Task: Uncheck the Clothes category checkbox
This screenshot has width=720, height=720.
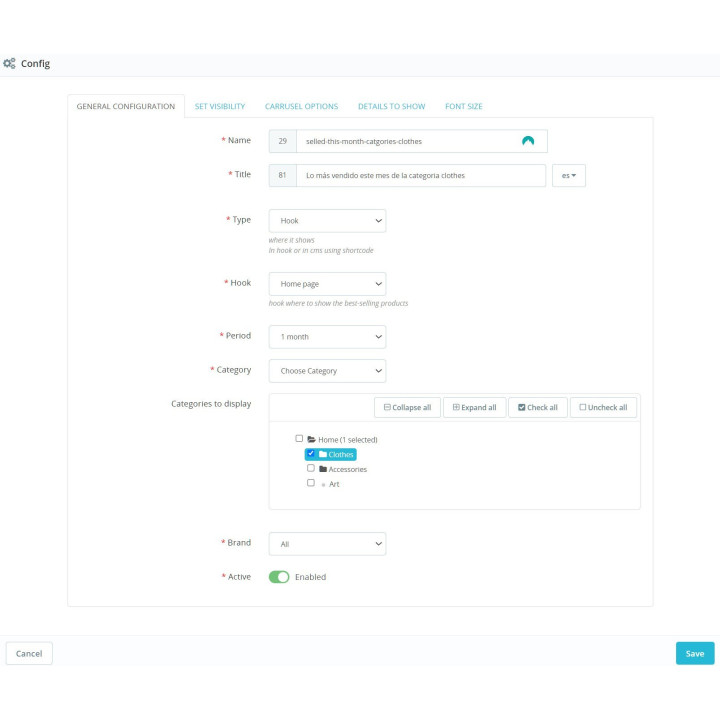Action: tap(311, 453)
